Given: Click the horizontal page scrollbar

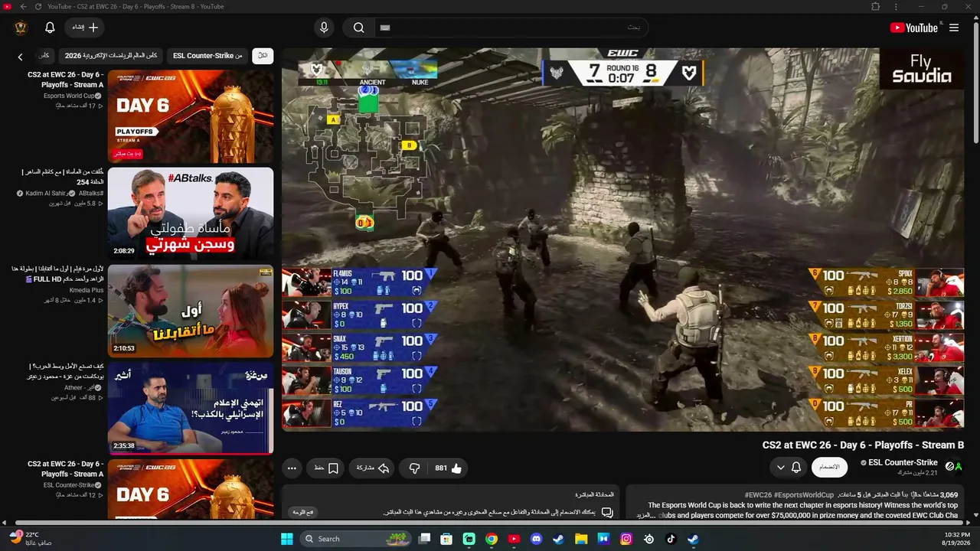Looking at the screenshot, I should coord(490,523).
